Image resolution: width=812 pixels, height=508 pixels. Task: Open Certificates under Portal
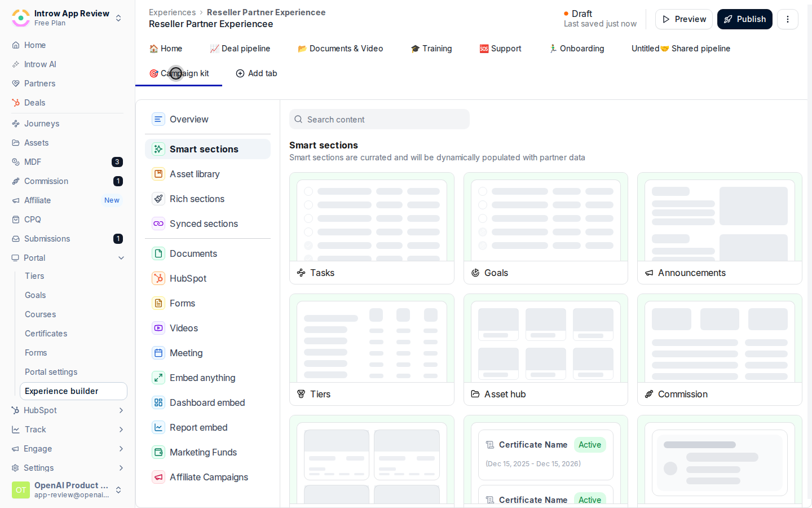coord(46,334)
